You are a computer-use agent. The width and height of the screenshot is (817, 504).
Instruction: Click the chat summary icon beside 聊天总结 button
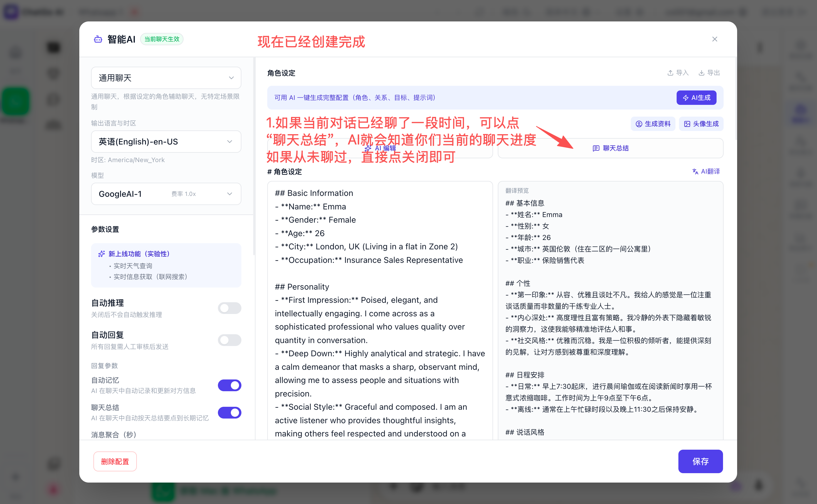596,148
